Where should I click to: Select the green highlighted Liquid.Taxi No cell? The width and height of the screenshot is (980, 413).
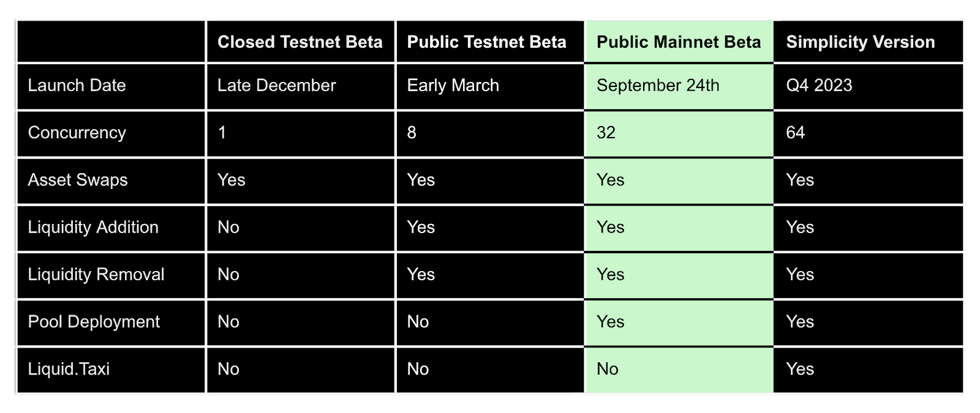(679, 370)
